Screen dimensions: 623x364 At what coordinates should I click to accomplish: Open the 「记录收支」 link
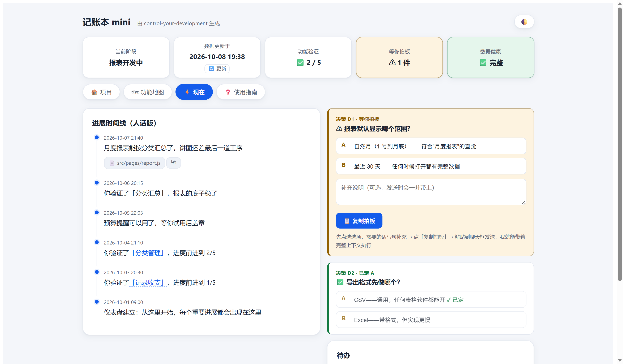(148, 282)
